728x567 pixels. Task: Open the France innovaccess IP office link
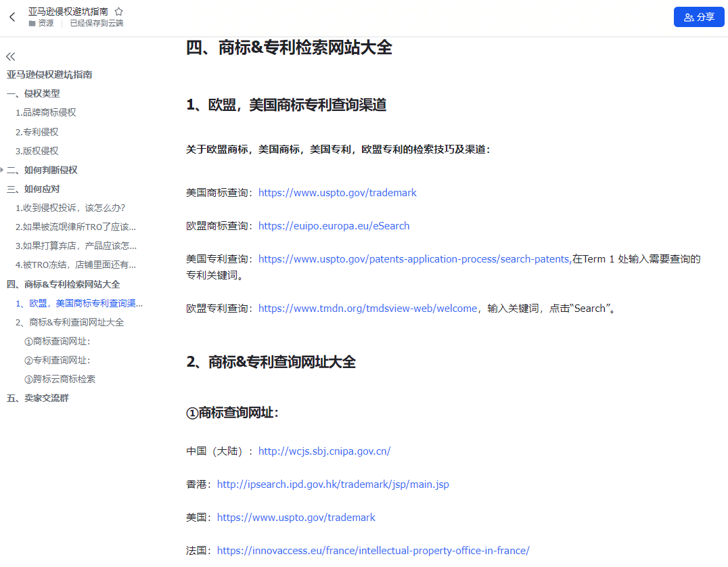point(373,550)
